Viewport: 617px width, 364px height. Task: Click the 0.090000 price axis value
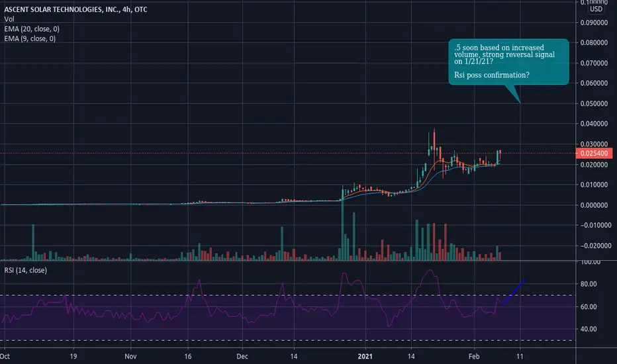click(x=594, y=23)
